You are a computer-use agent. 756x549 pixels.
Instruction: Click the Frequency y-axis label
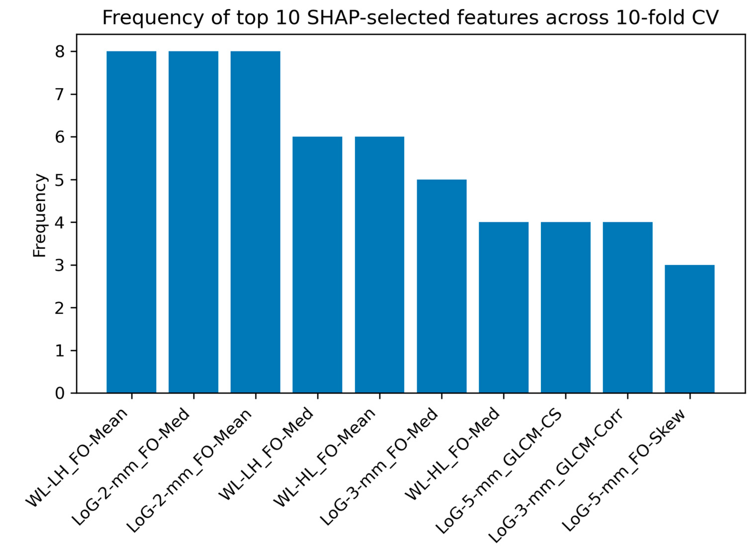click(39, 216)
